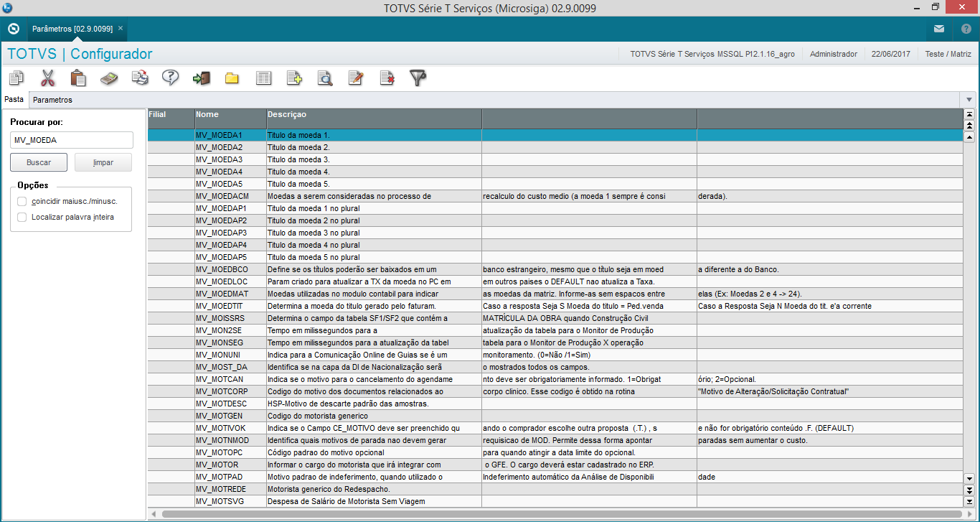Enable the coincidir maiusc./minusc. checkbox
980x522 pixels.
[22, 201]
